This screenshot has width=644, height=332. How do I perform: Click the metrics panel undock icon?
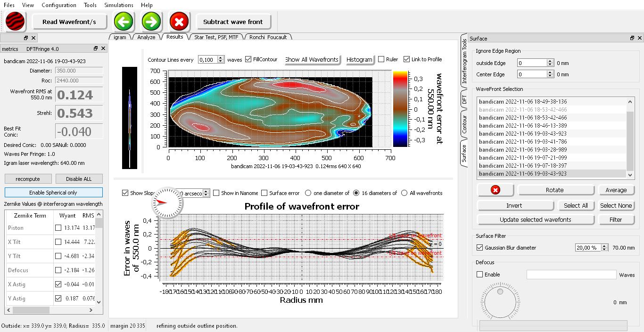pos(96,49)
